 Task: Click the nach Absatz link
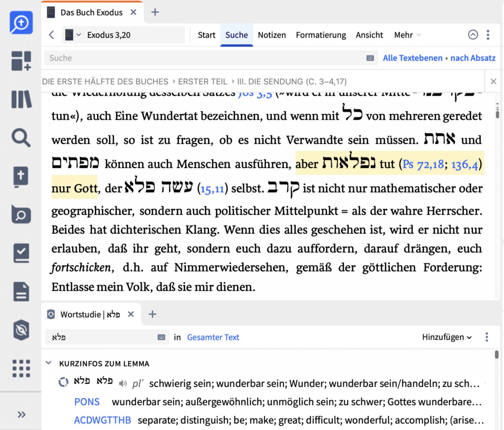pos(472,58)
